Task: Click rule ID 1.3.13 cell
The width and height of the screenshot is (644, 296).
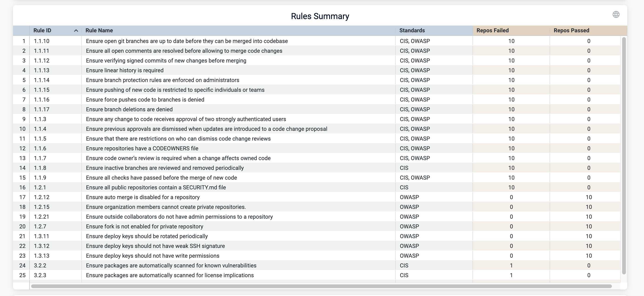Action: tap(42, 256)
